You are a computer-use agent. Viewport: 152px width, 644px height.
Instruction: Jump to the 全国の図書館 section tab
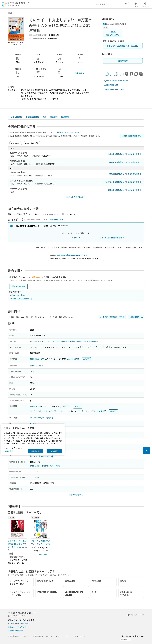point(16,117)
